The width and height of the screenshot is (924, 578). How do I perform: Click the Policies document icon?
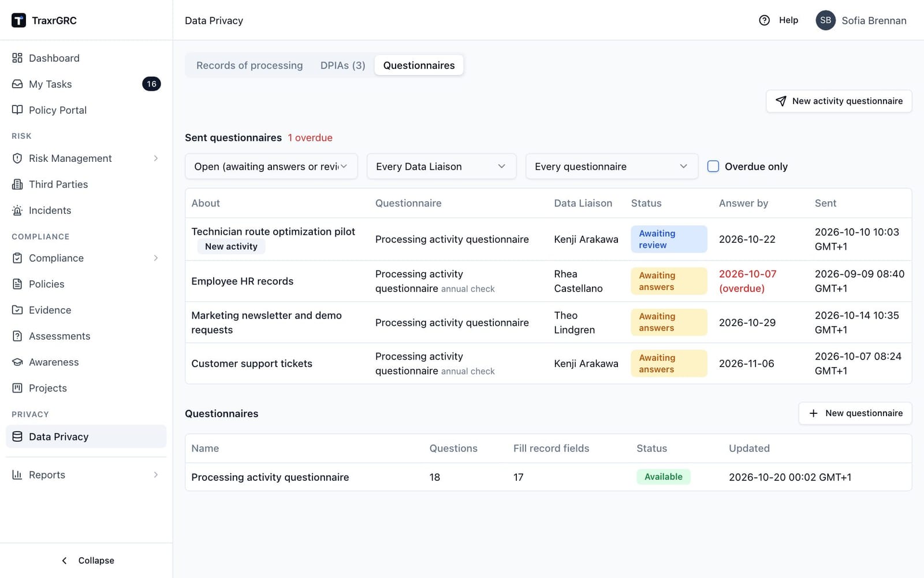pyautogui.click(x=17, y=284)
